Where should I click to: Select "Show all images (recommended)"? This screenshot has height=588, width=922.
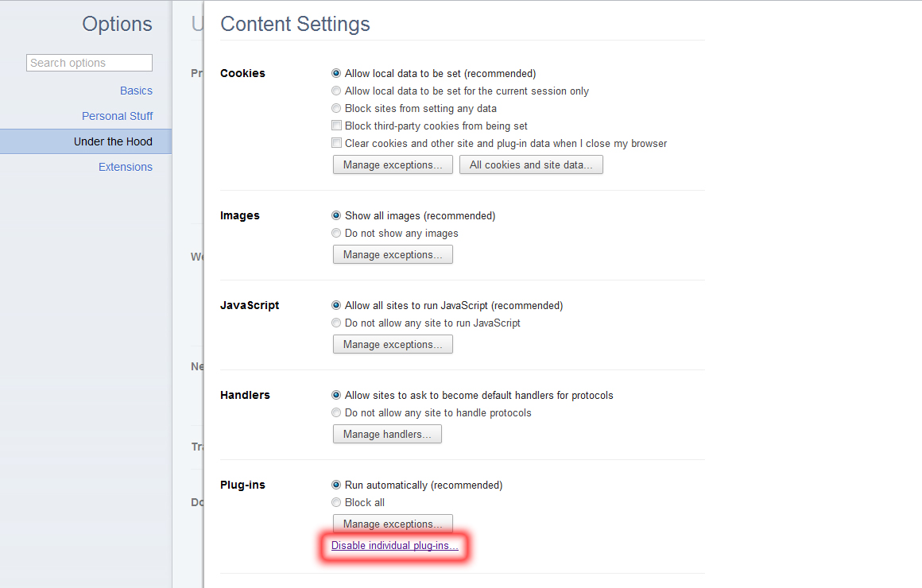(x=336, y=215)
